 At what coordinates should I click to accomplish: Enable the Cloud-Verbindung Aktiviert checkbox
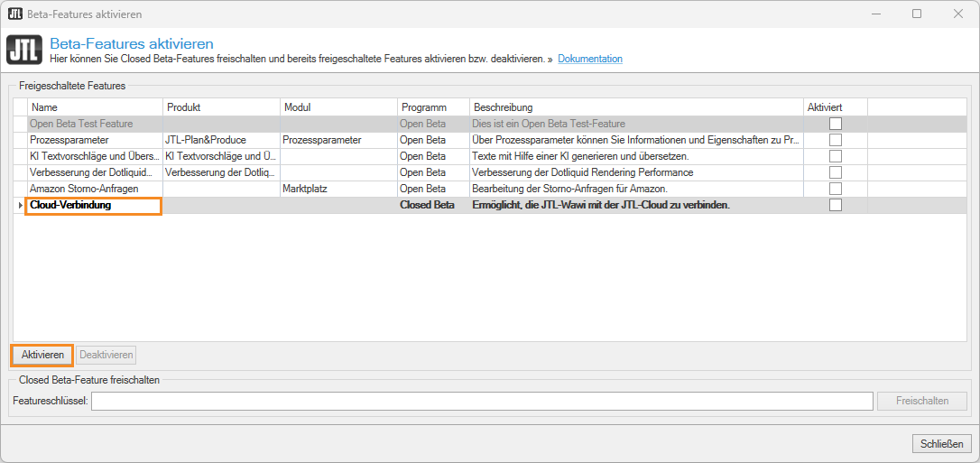tap(836, 205)
